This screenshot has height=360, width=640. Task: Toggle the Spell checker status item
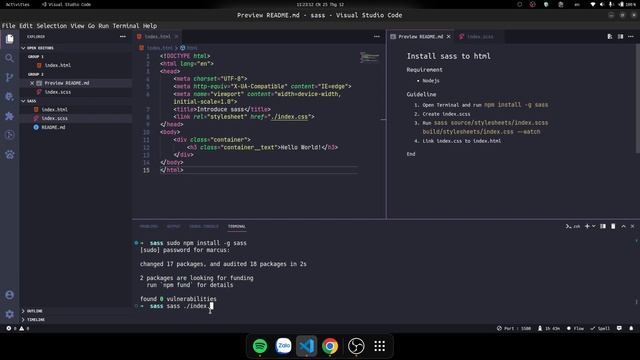(x=600, y=328)
